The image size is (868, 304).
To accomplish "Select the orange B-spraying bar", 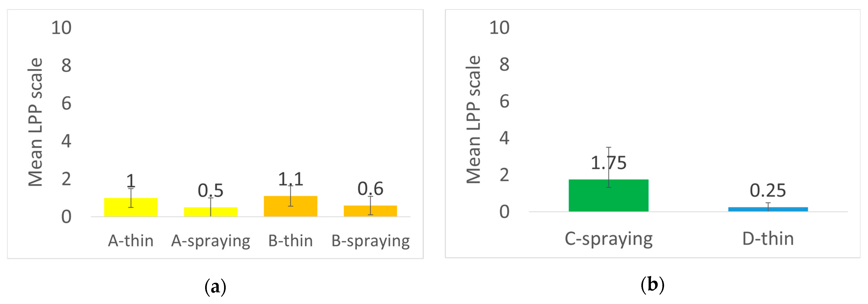I will (370, 211).
